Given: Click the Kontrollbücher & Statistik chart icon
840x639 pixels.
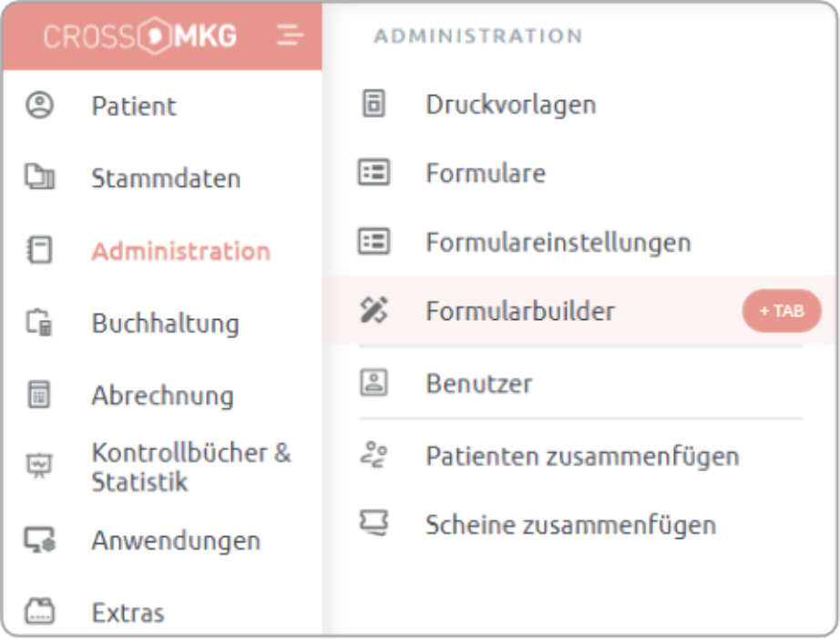Looking at the screenshot, I should 39,465.
